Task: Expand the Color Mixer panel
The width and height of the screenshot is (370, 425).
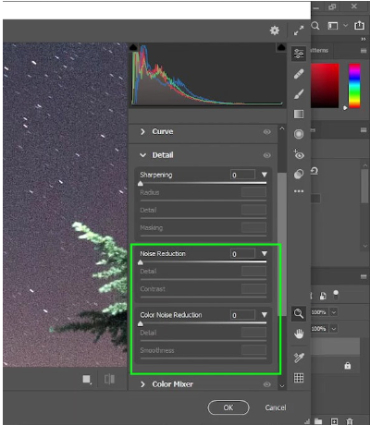Action: (143, 384)
